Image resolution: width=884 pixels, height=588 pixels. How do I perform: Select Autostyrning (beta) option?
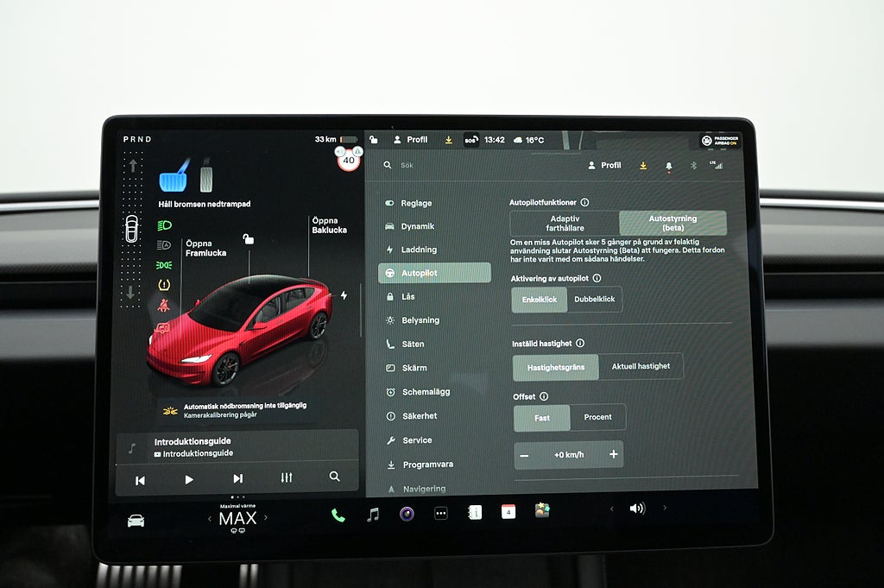pos(672,224)
